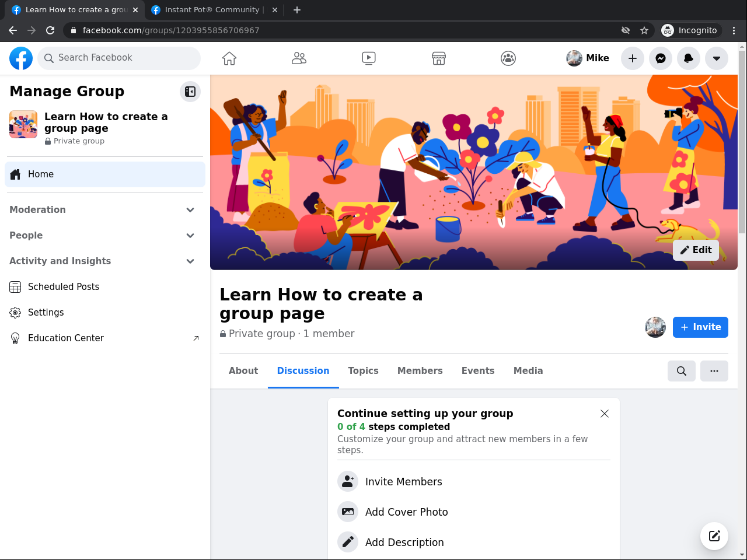This screenshot has height=560, width=747.
Task: Open a new browser tab
Action: click(297, 10)
